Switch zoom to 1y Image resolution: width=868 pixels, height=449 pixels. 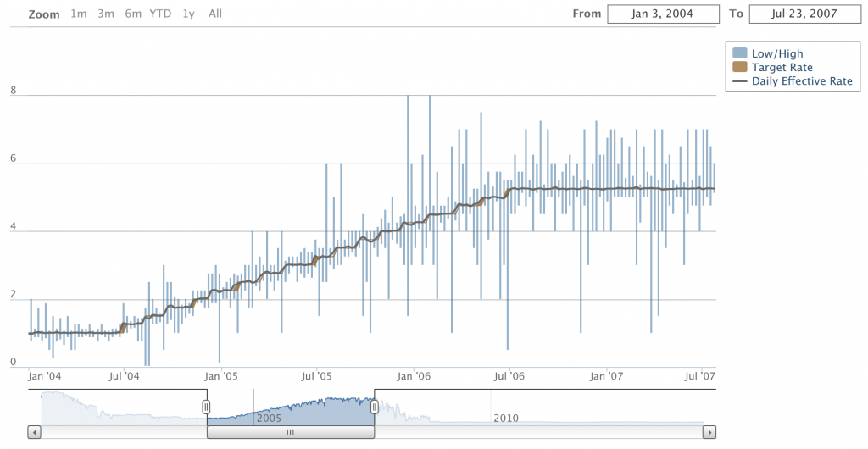tap(188, 14)
